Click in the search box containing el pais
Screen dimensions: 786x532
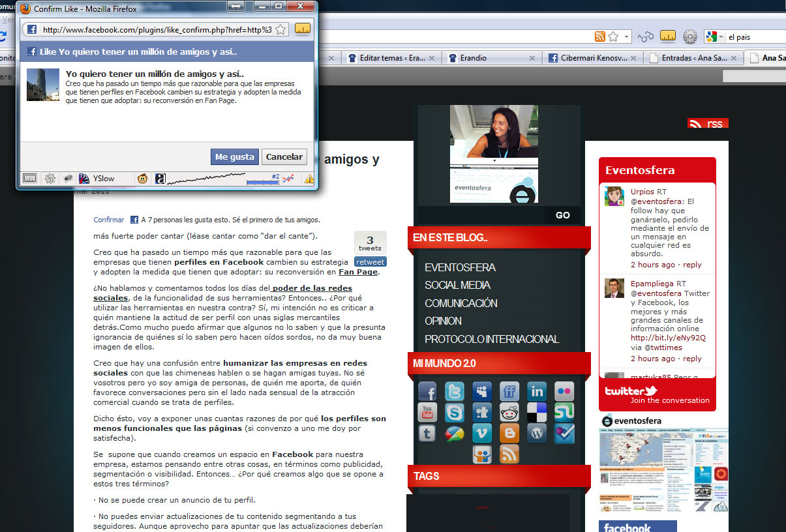(753, 37)
